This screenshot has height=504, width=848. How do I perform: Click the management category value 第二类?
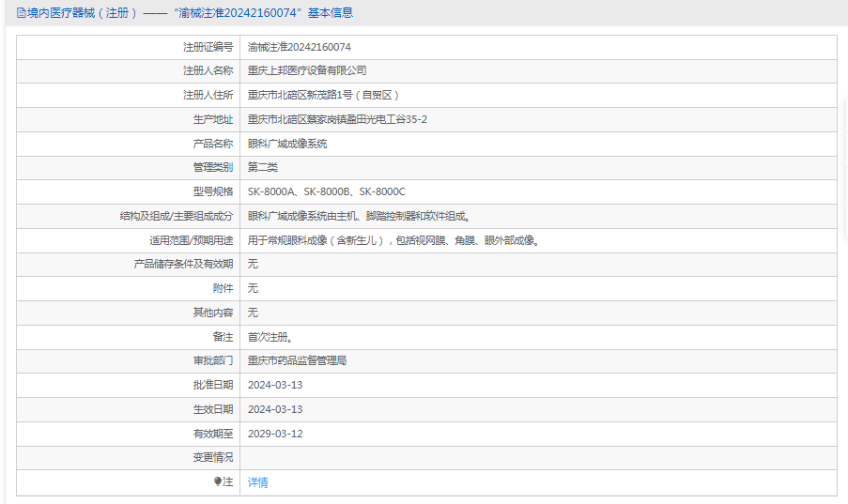[263, 167]
